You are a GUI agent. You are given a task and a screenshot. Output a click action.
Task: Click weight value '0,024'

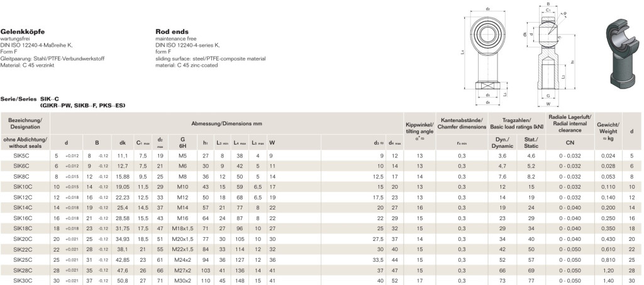point(608,156)
